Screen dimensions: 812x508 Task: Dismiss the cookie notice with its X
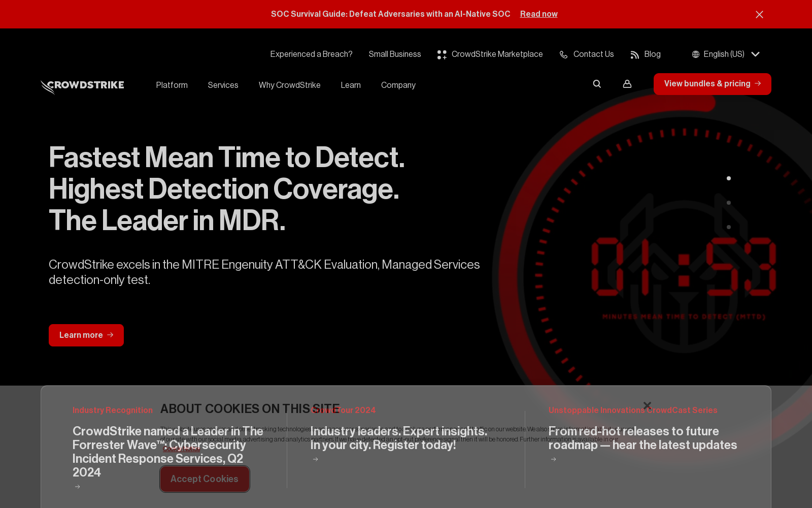coord(647,405)
